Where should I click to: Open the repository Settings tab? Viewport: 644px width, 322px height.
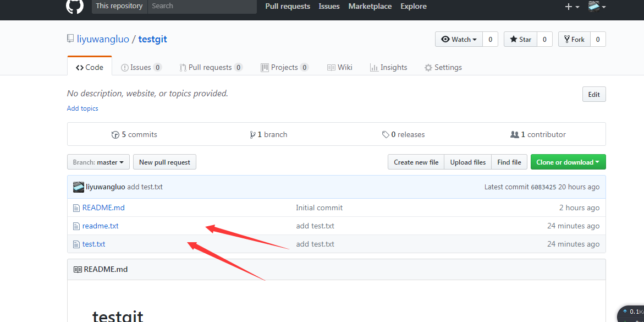tap(443, 68)
